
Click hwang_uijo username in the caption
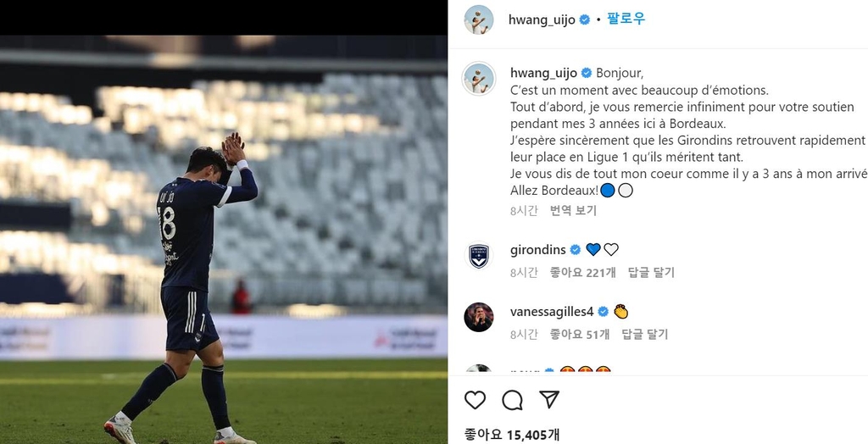pyautogui.click(x=543, y=73)
